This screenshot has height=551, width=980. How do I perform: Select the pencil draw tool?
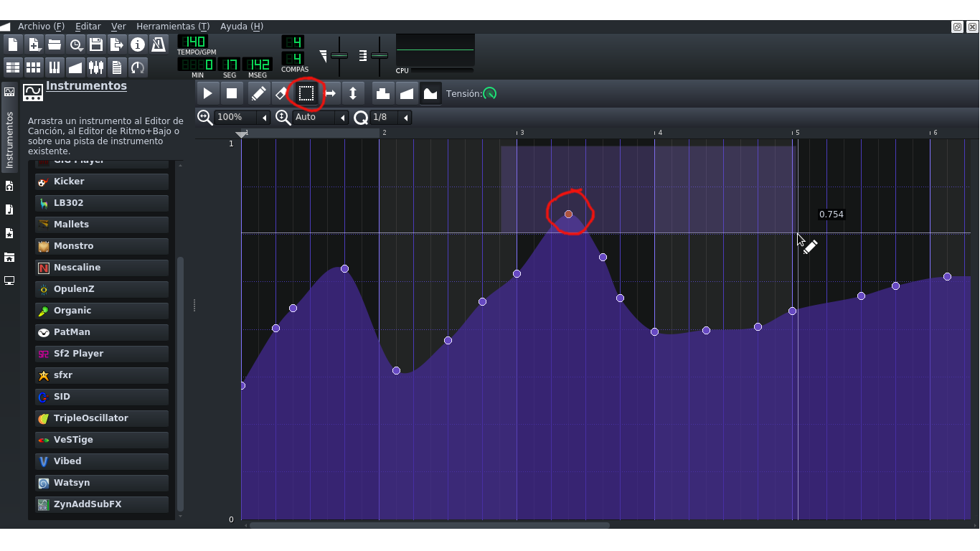258,93
